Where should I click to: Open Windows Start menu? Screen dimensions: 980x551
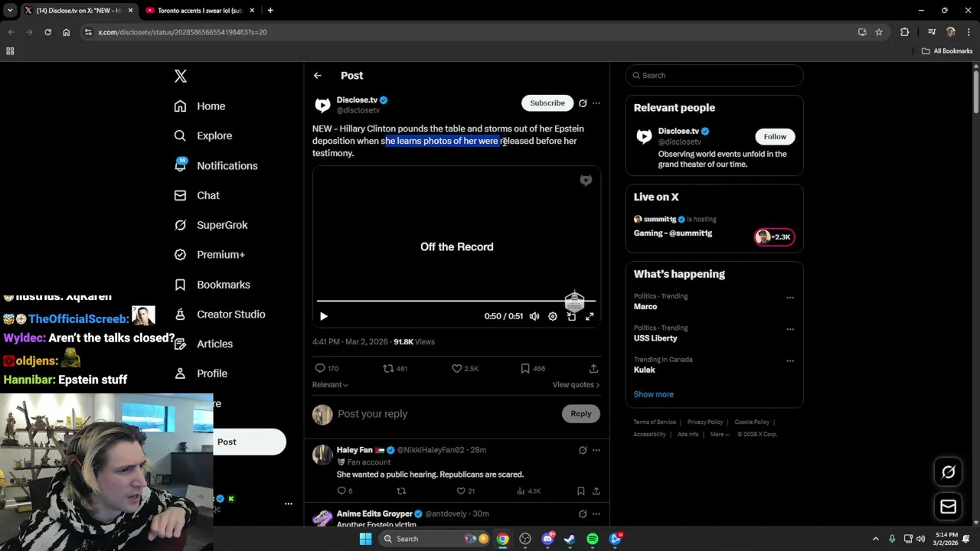(x=366, y=539)
